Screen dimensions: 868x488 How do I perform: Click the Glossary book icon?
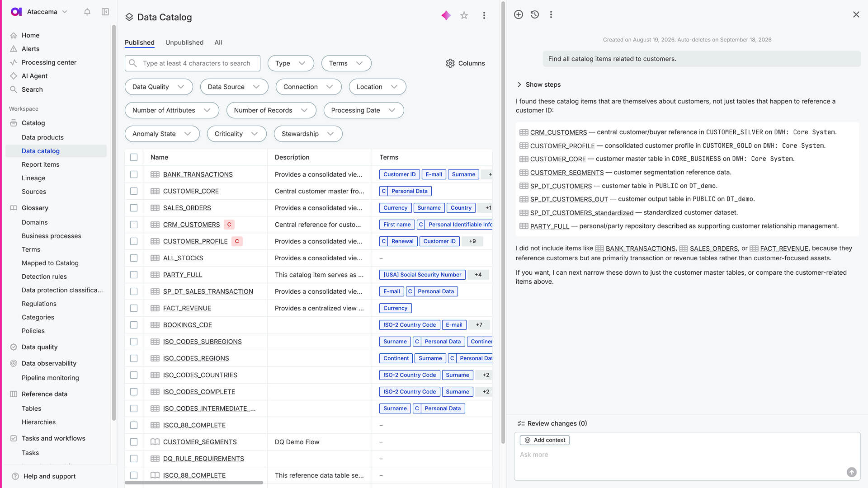point(14,208)
